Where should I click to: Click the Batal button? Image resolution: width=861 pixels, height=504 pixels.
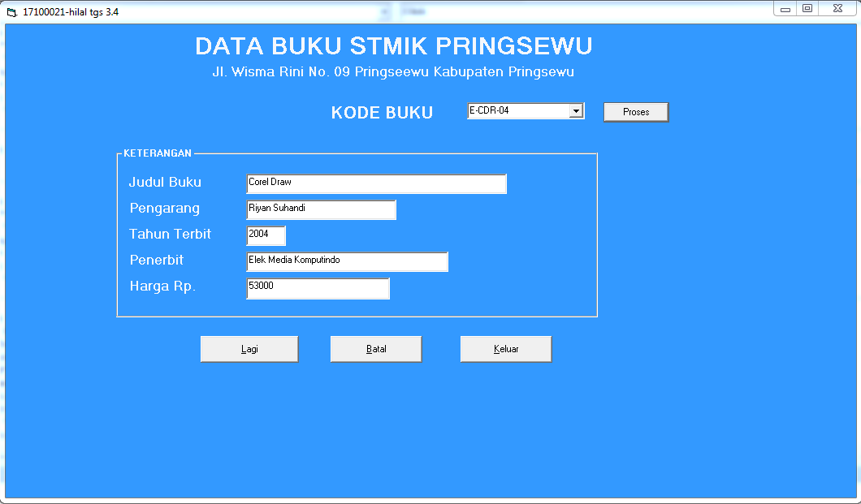click(376, 349)
